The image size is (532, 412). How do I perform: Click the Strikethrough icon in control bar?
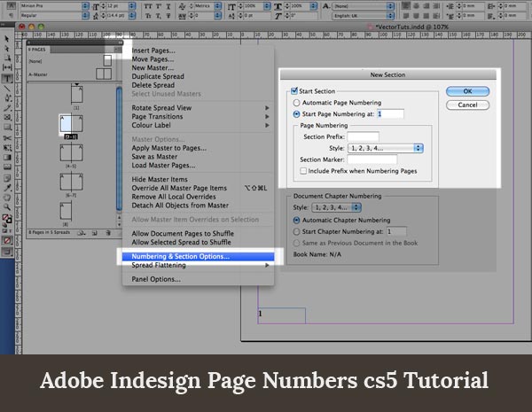click(x=168, y=16)
